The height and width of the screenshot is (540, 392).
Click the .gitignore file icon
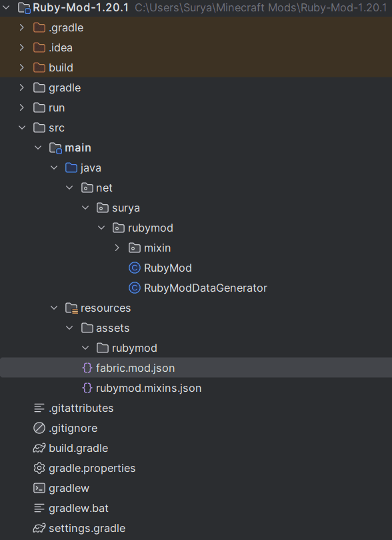pos(39,428)
